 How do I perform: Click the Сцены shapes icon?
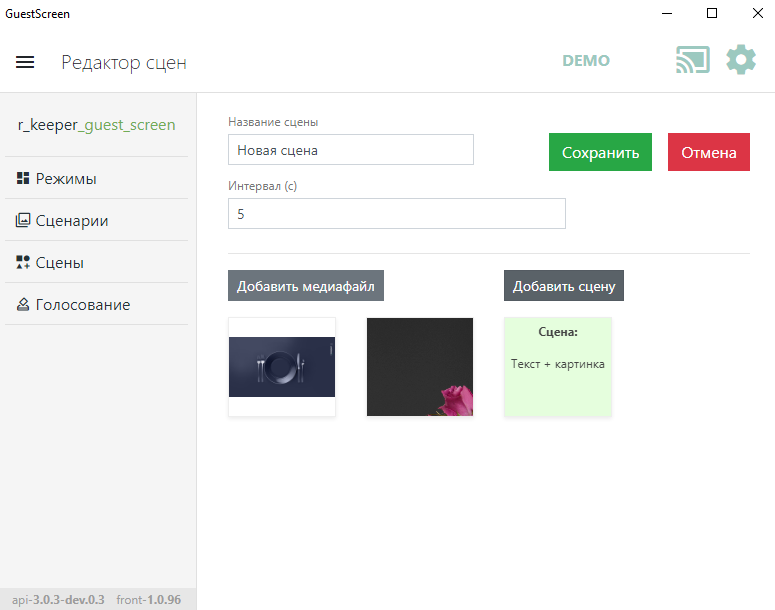23,263
